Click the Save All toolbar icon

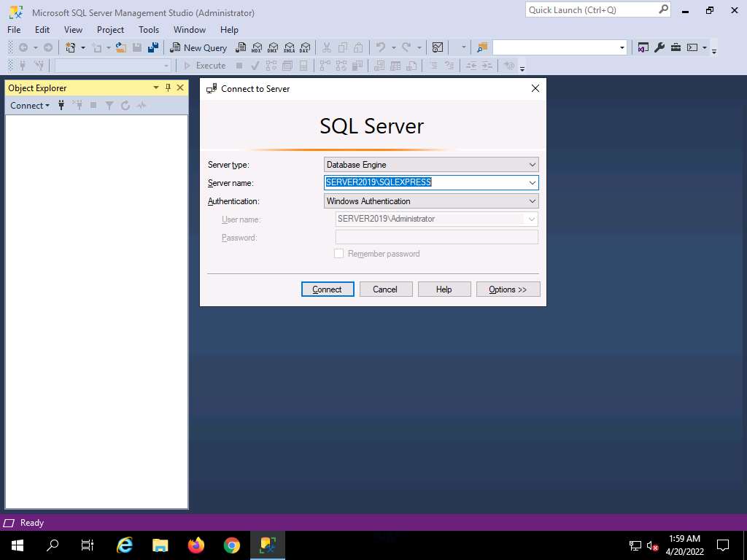pyautogui.click(x=153, y=47)
